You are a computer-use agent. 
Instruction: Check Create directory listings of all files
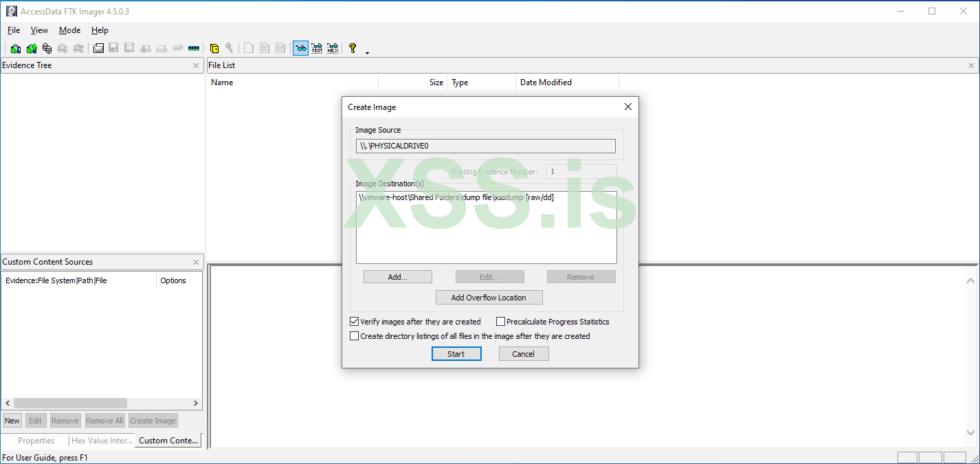click(354, 335)
